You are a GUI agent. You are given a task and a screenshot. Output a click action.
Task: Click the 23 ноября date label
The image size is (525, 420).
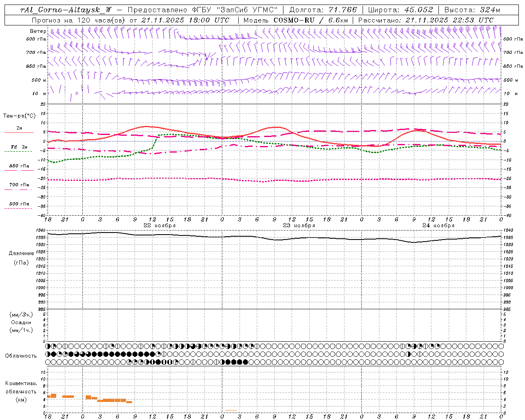pos(299,225)
